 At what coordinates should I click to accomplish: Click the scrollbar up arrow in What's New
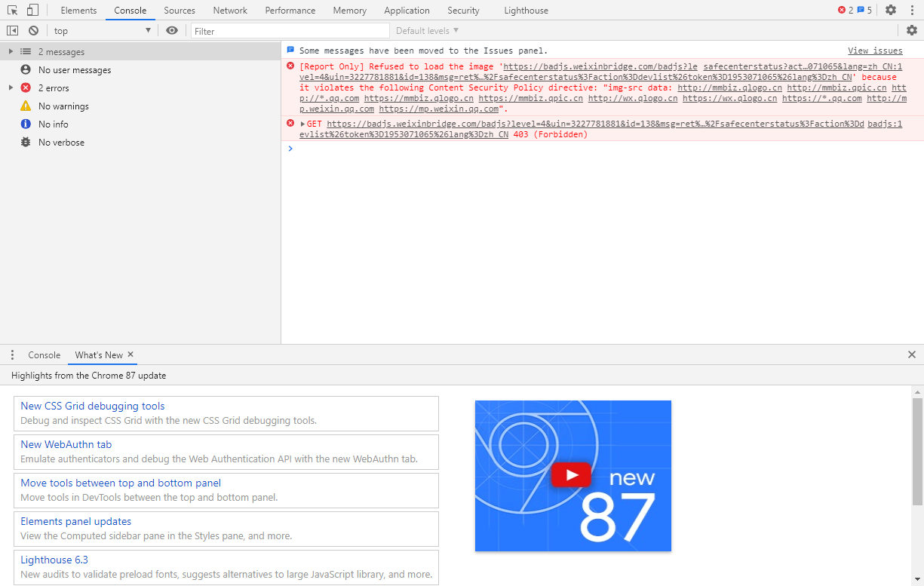pyautogui.click(x=917, y=391)
